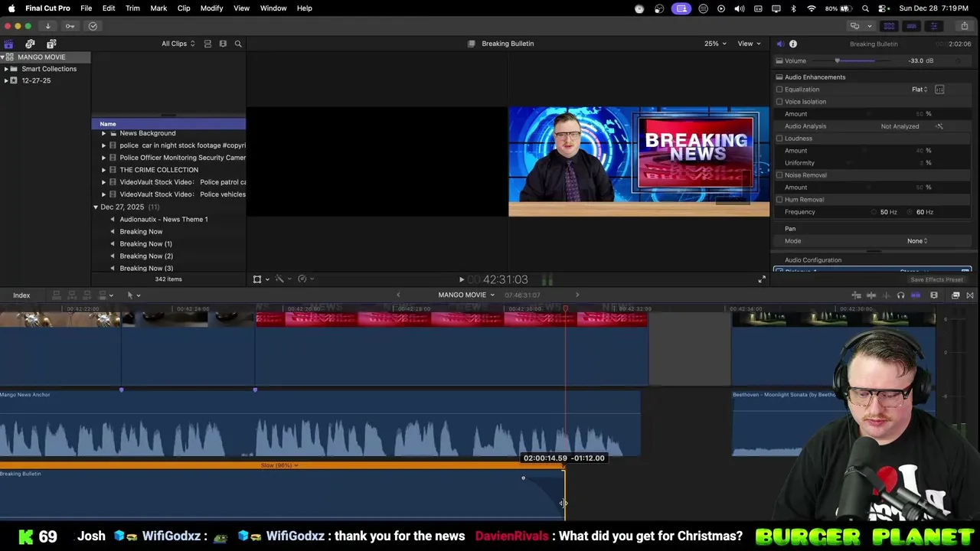Screen dimensions: 980x551
Task: Play the viewer with play button
Action: [461, 280]
